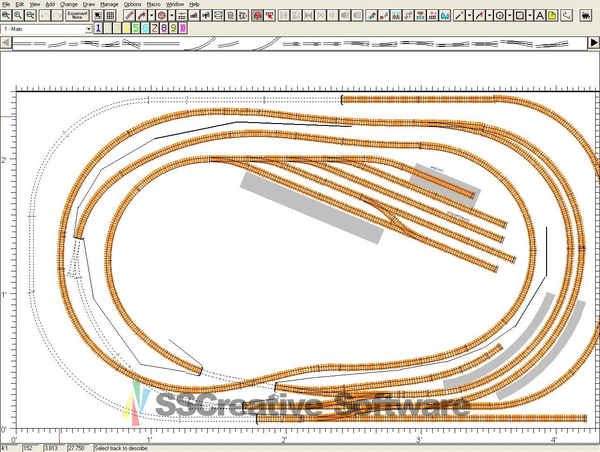Open the Edit menu
Viewport: 600px width, 452px height.
[x=20, y=4]
